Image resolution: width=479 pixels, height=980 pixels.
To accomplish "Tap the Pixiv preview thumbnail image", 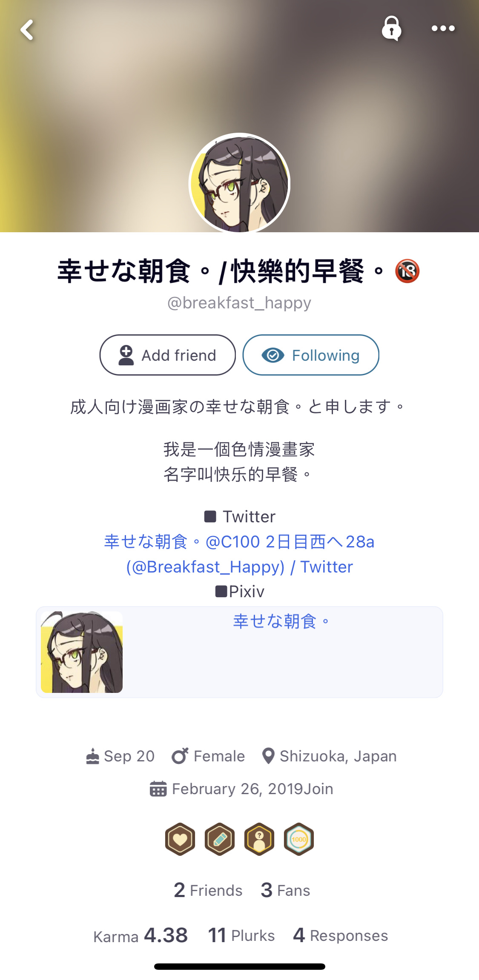I will pos(82,652).
